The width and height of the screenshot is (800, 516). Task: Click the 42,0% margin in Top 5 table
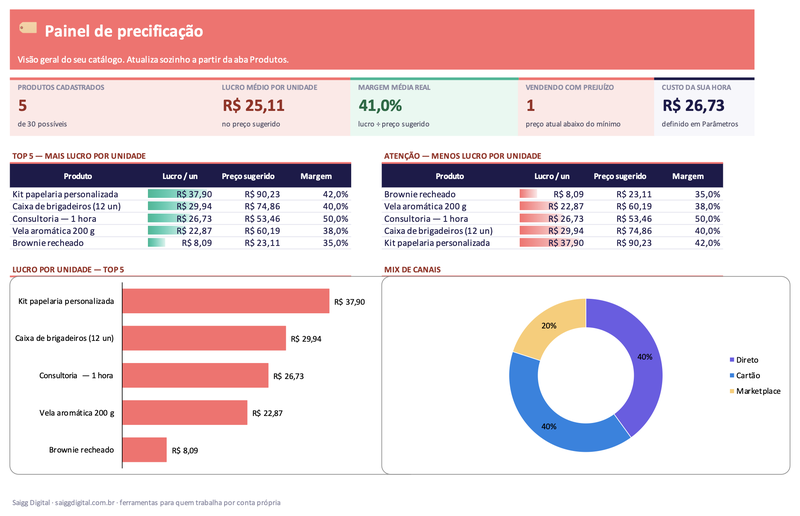(336, 194)
